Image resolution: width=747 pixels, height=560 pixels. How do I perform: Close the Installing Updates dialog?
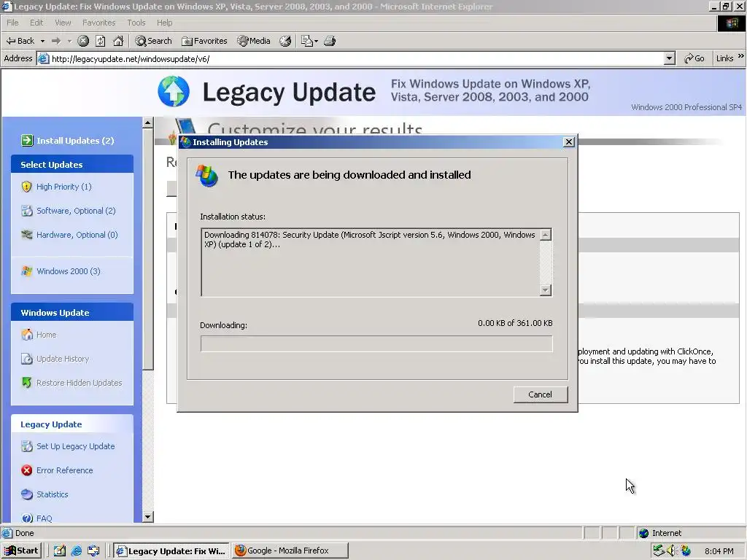point(568,142)
